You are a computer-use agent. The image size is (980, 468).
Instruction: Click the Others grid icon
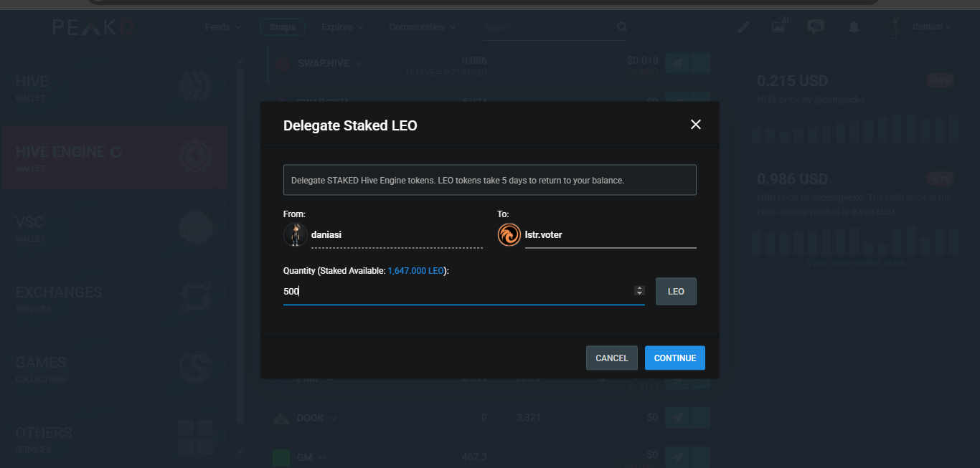pyautogui.click(x=195, y=438)
